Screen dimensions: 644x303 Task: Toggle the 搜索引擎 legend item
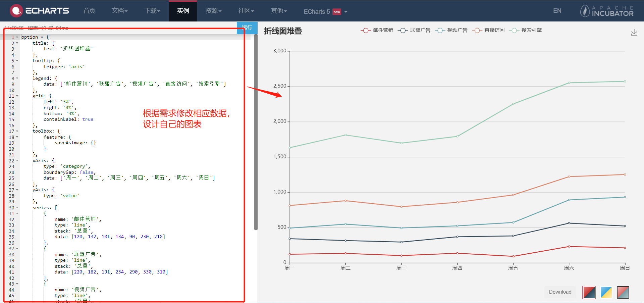526,30
